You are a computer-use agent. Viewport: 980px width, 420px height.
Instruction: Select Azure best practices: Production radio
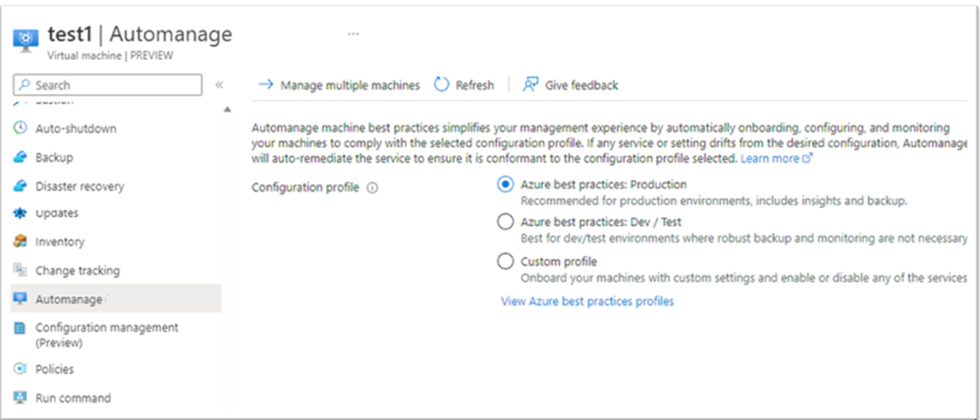click(x=505, y=184)
